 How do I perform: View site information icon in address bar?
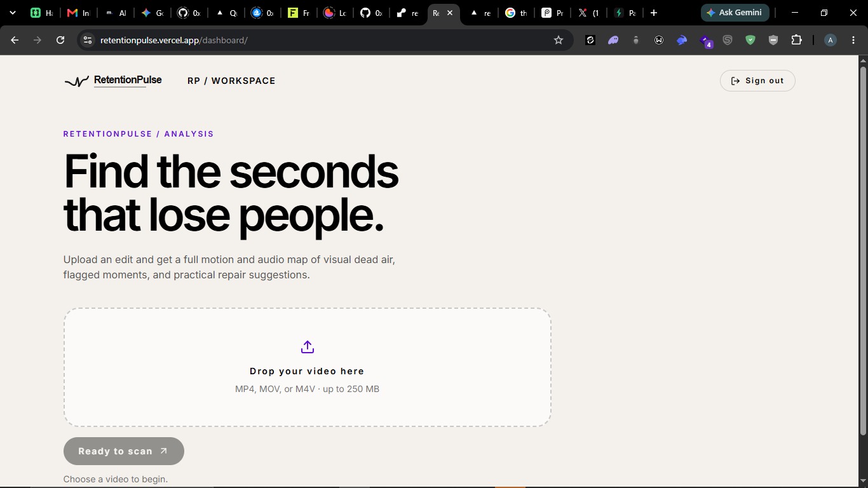tap(88, 40)
